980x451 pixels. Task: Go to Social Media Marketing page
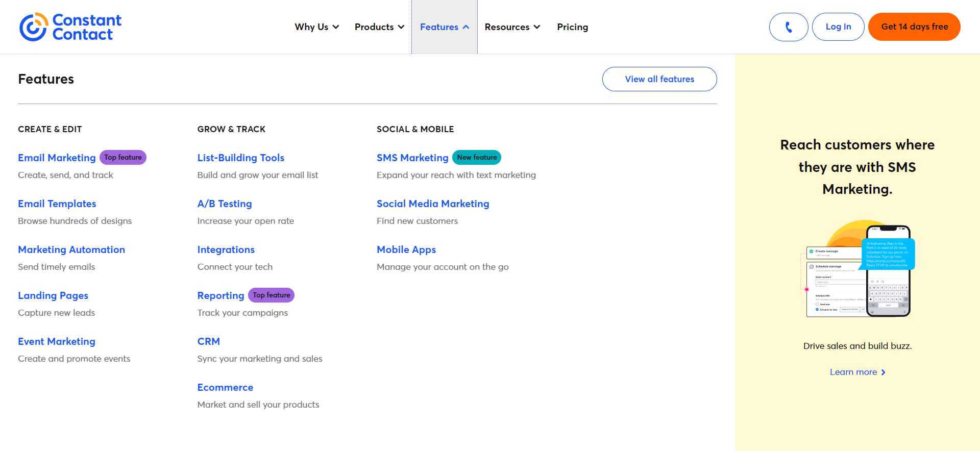coord(433,204)
